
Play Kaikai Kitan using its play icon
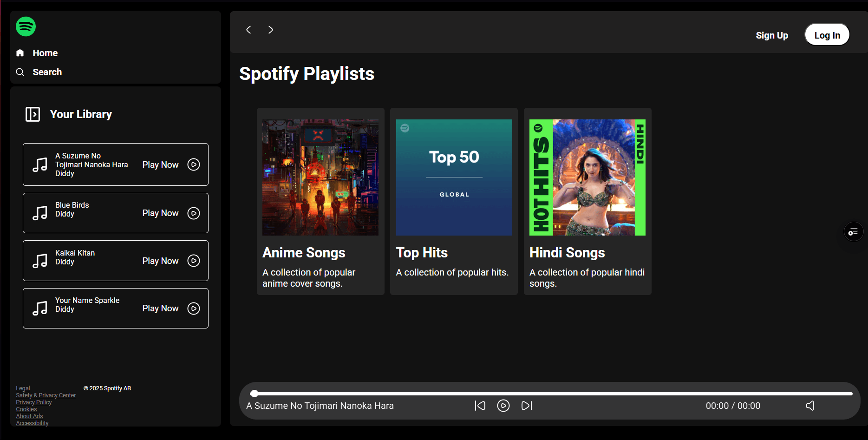point(194,261)
